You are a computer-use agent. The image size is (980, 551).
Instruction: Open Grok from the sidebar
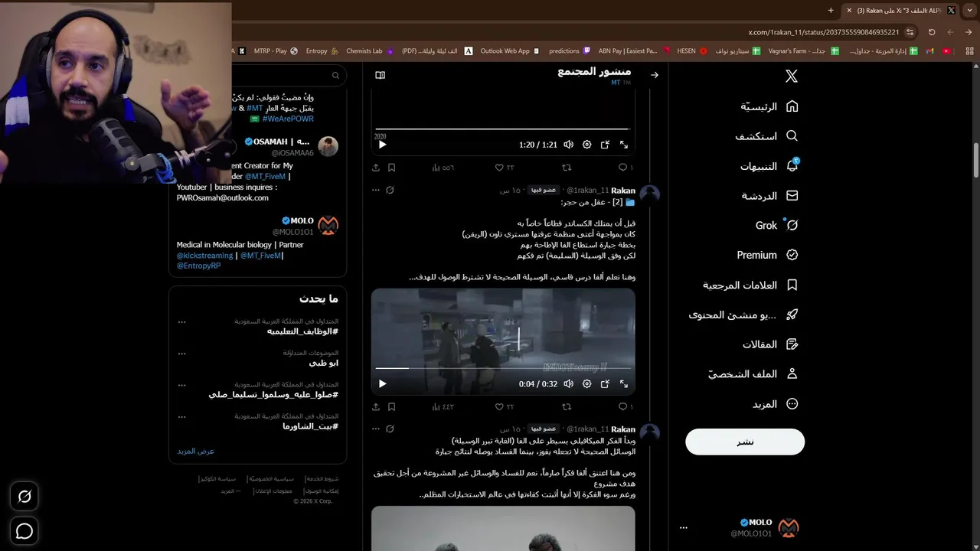coord(776,225)
